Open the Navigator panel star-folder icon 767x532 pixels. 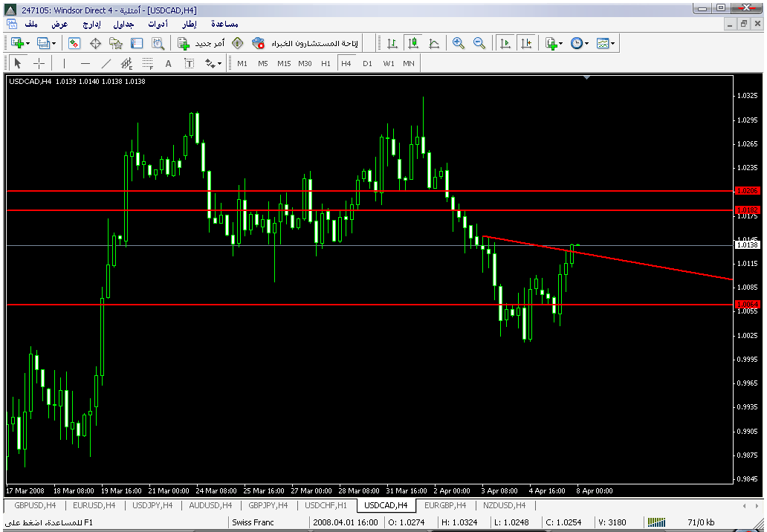point(116,43)
